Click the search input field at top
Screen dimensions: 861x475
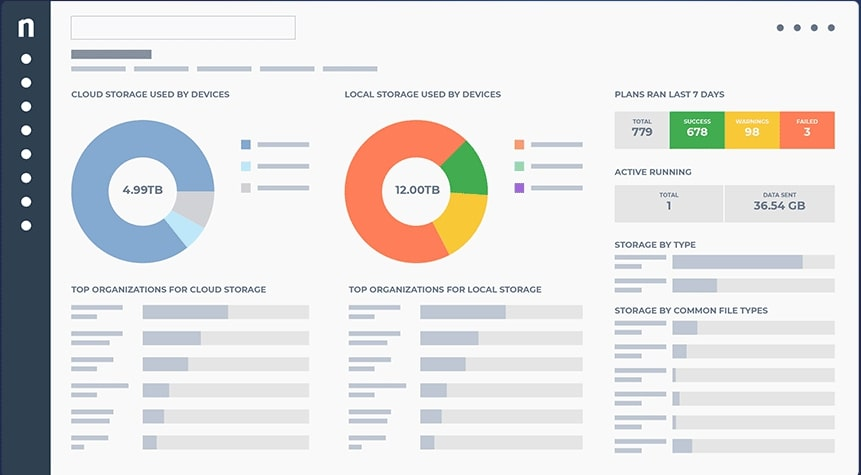coord(183,27)
